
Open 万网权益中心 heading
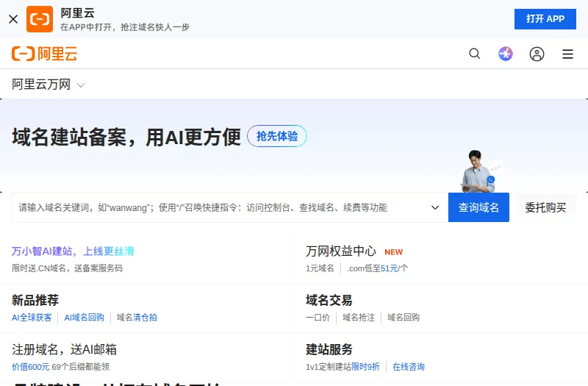tap(341, 251)
